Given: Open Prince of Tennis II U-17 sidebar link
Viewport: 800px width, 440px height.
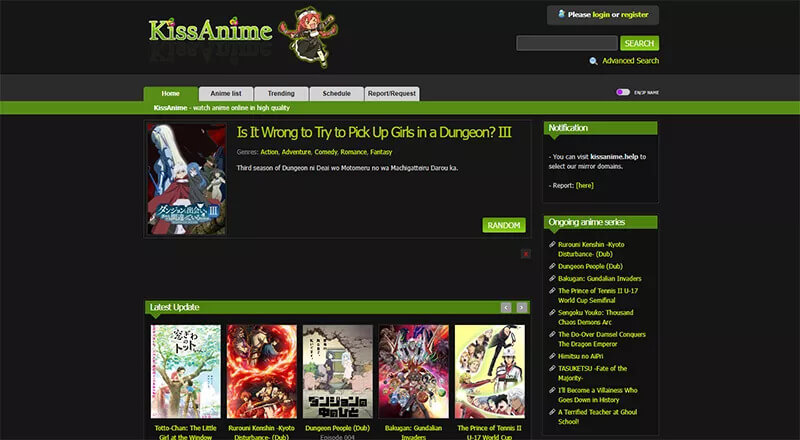Looking at the screenshot, I should point(598,295).
